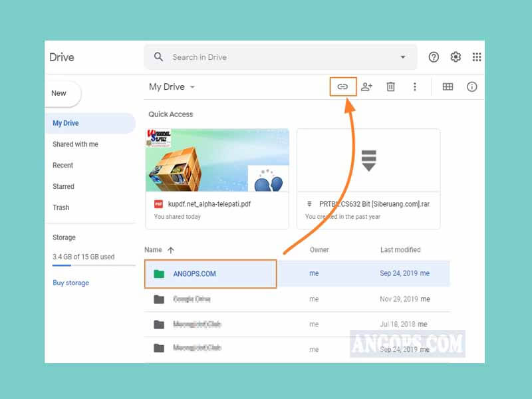Click the green ANGOPS.COM folder icon

(x=159, y=274)
